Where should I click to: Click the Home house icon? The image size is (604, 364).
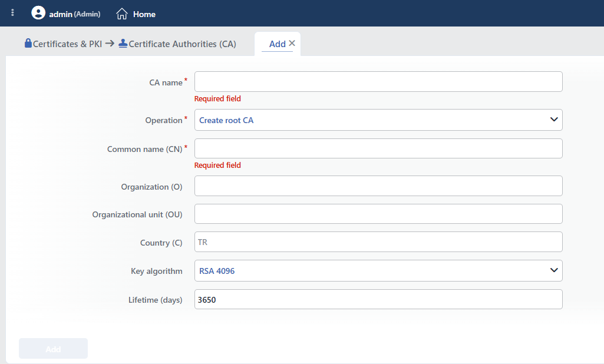click(122, 14)
